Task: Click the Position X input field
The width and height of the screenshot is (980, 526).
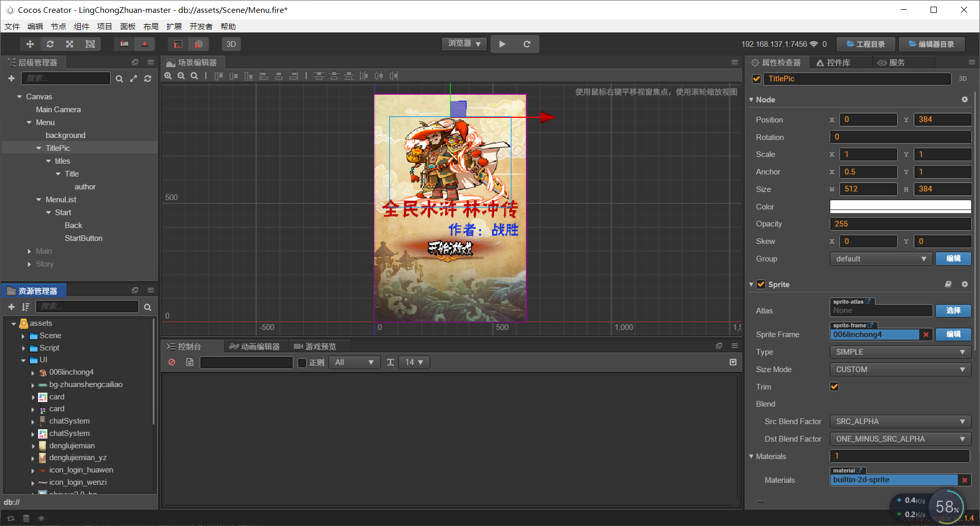Action: tap(868, 119)
